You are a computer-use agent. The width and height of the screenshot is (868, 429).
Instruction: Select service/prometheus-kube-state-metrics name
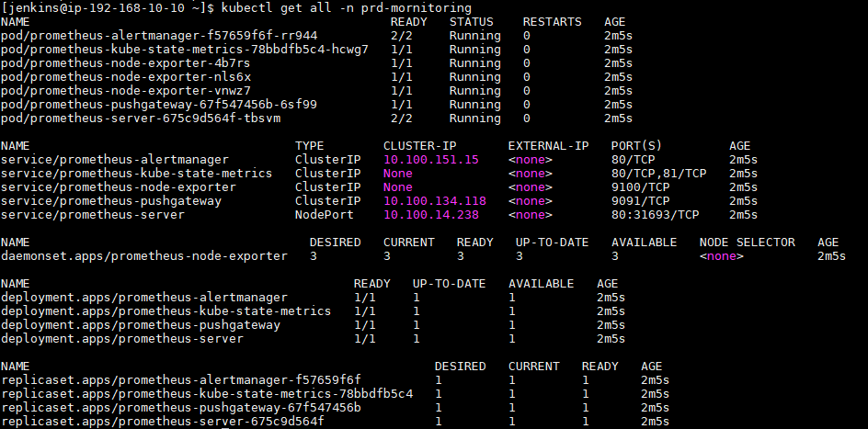[x=137, y=174]
